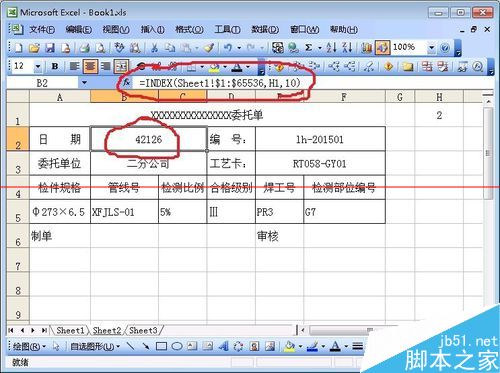This screenshot has height=373, width=500.
Task: Switch to the Sheet3 tab
Action: [x=143, y=330]
